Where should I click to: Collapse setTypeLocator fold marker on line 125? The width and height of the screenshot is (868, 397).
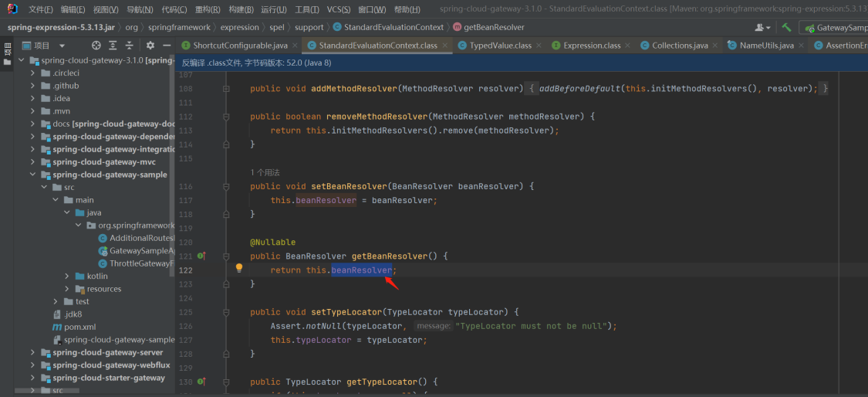[x=226, y=311]
